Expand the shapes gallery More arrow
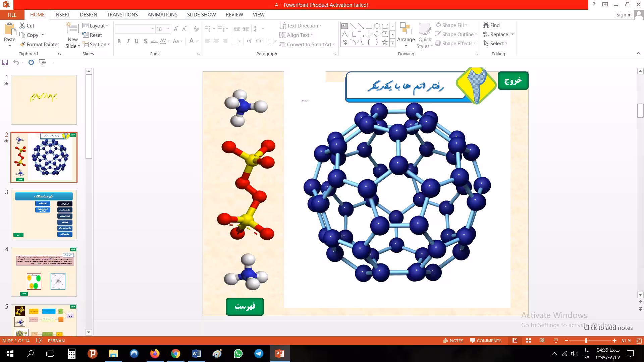644x362 pixels. pos(392,43)
